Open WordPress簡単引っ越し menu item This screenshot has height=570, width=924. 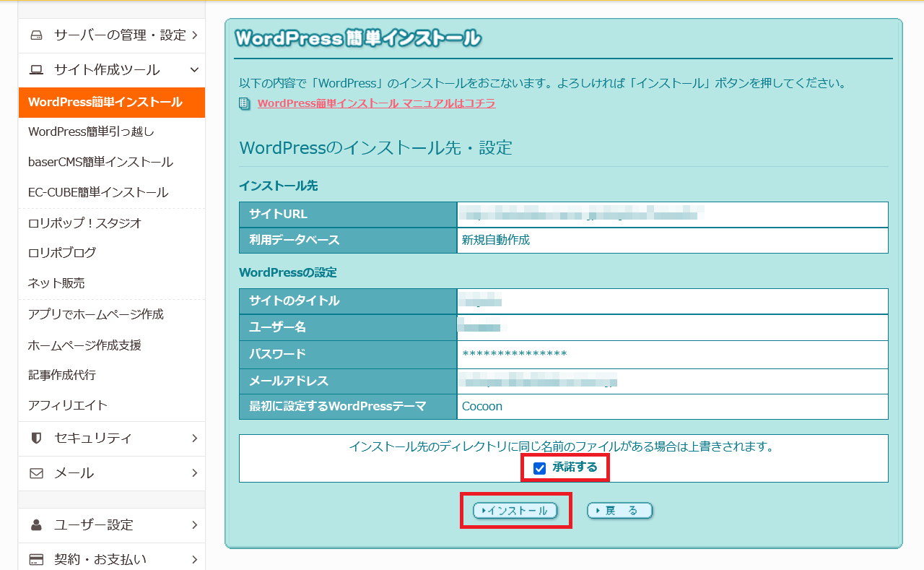click(91, 131)
